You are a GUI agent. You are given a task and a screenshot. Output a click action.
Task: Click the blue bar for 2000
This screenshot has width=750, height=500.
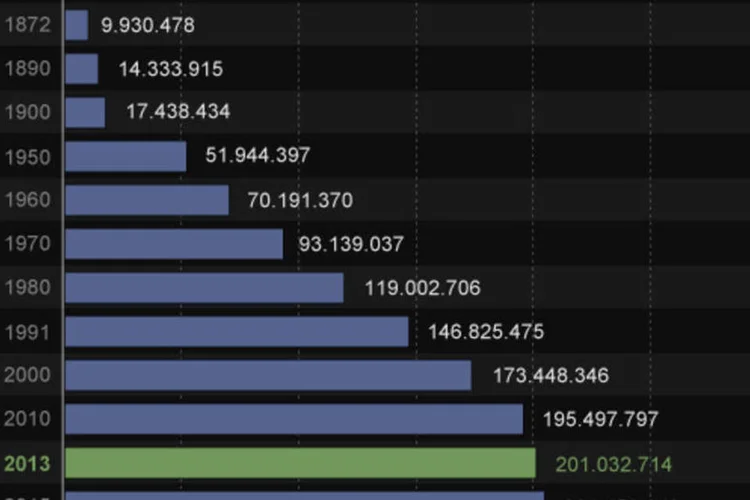(268, 375)
